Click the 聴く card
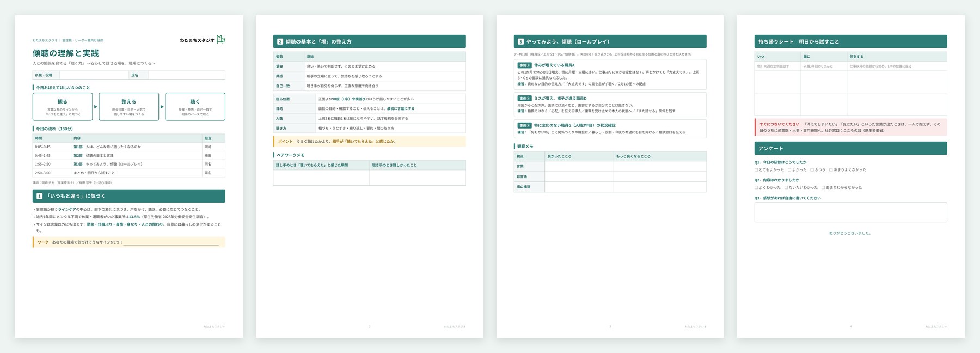 pos(195,107)
